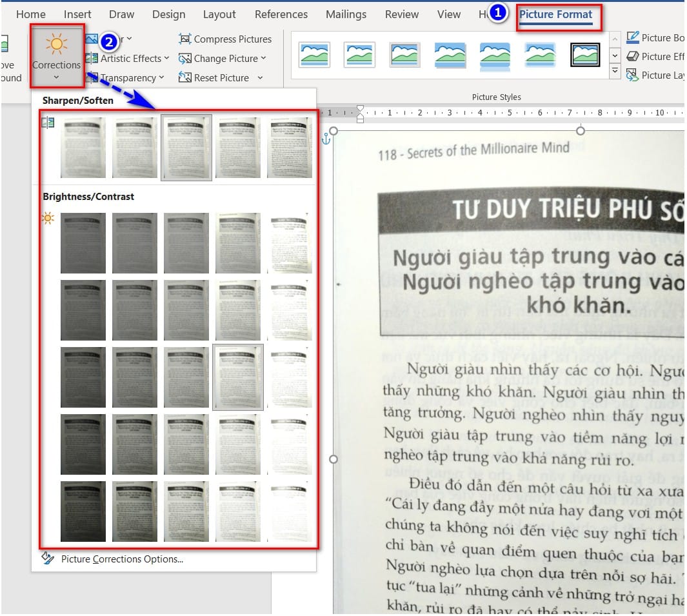
Task: Click the picture's top-middle sizing handle
Action: [581, 131]
